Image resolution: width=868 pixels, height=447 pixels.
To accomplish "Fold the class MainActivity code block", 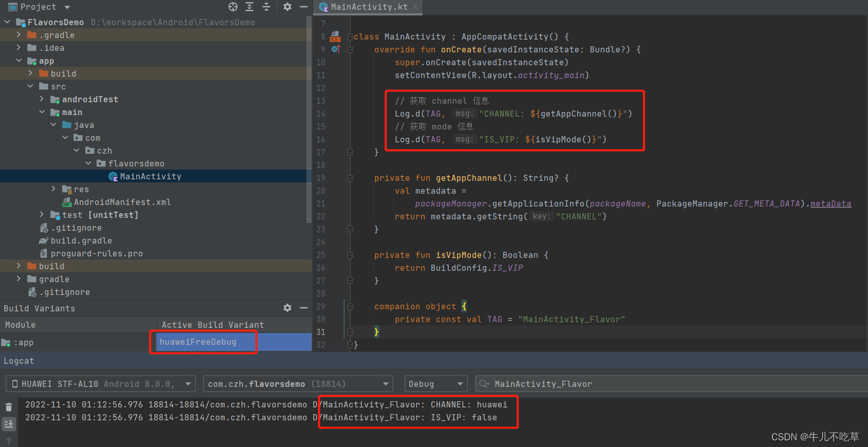I will click(350, 36).
